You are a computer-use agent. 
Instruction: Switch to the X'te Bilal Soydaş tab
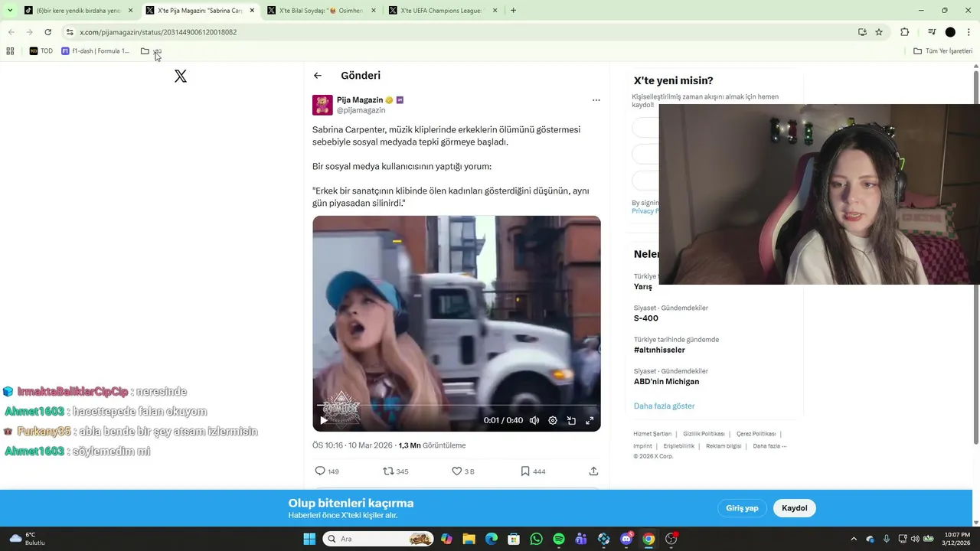tap(321, 11)
